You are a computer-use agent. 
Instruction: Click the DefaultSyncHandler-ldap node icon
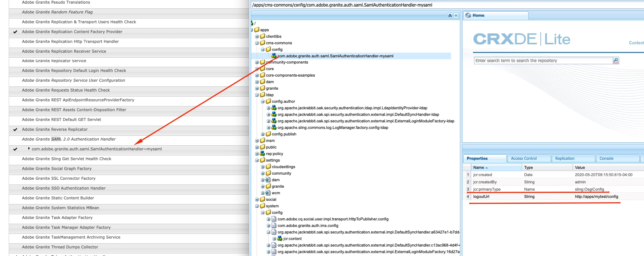(274, 114)
